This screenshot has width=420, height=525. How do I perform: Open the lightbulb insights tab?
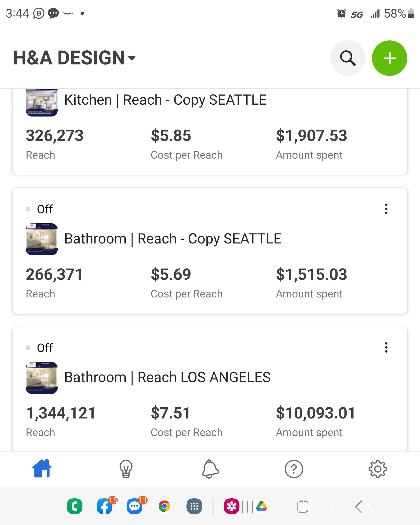[126, 469]
